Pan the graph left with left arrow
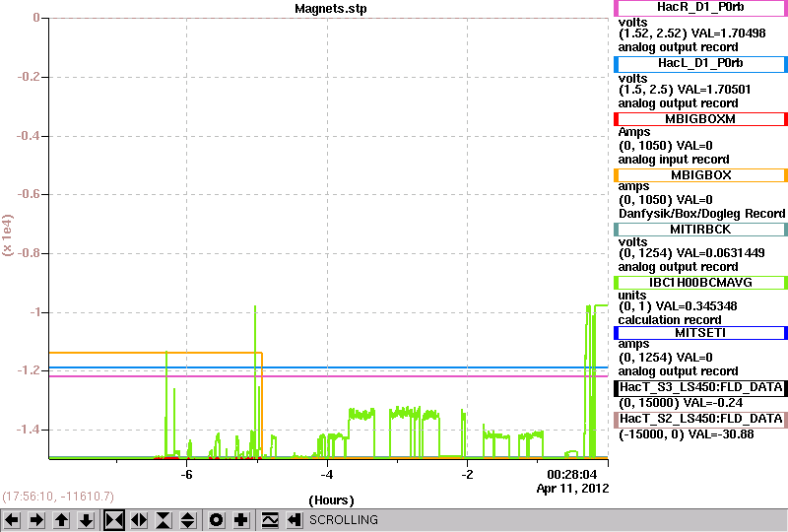788x532 pixels. click(12, 520)
